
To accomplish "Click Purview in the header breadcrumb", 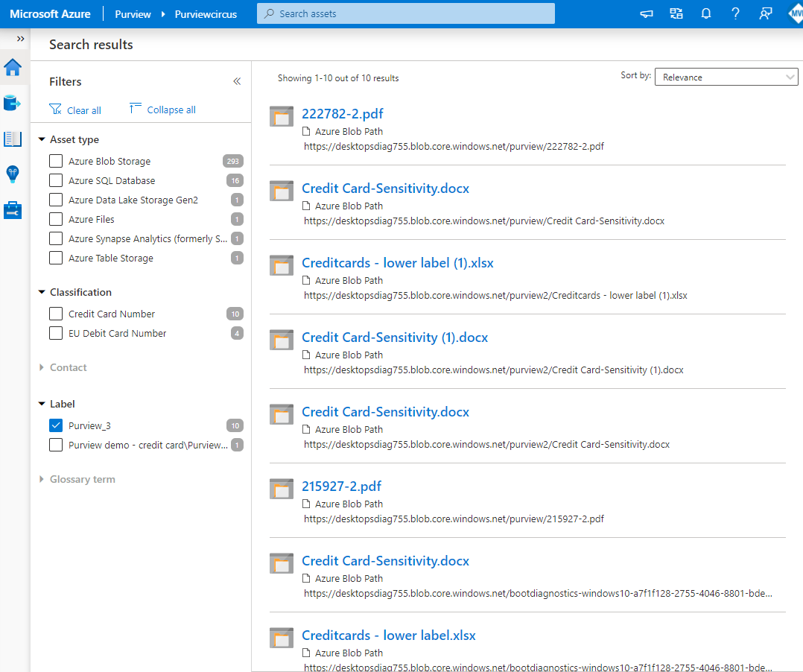I will click(x=133, y=14).
